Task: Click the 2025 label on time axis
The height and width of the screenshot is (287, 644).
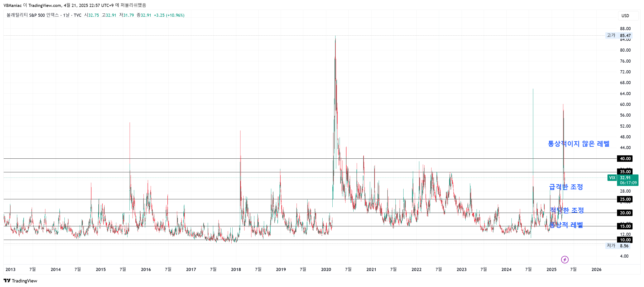Action: pos(551,270)
